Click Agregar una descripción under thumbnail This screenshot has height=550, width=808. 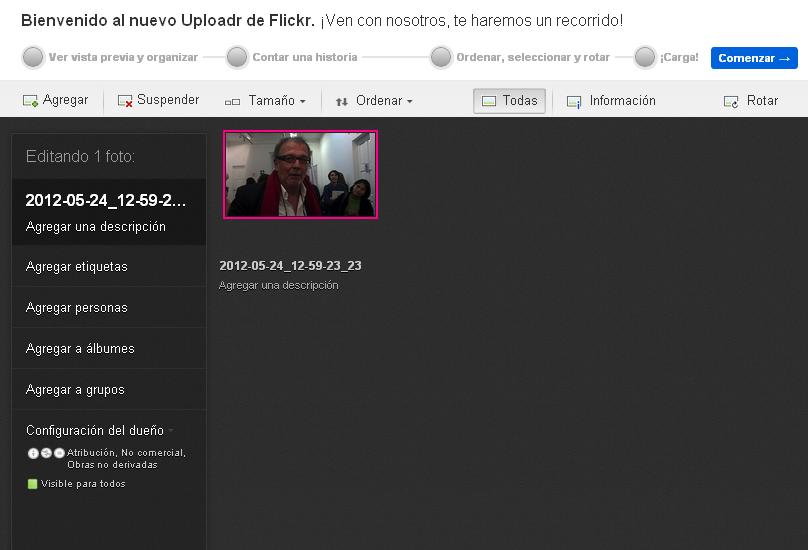tap(278, 286)
